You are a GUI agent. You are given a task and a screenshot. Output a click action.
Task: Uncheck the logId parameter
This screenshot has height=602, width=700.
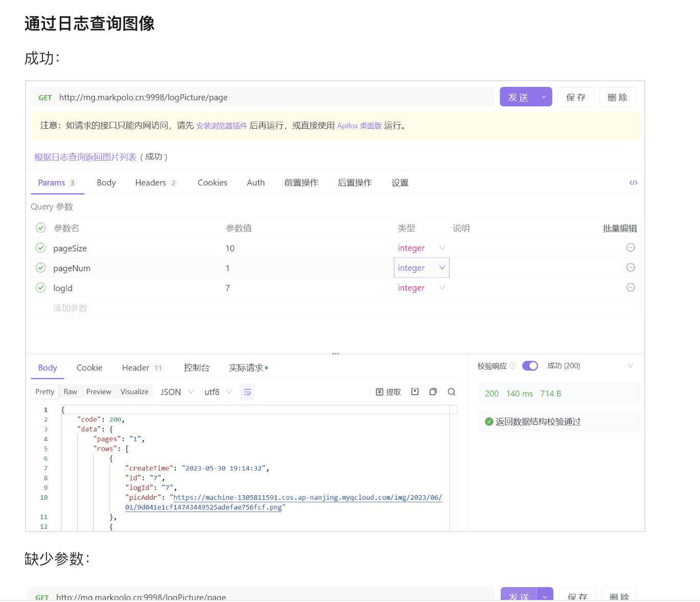41,288
